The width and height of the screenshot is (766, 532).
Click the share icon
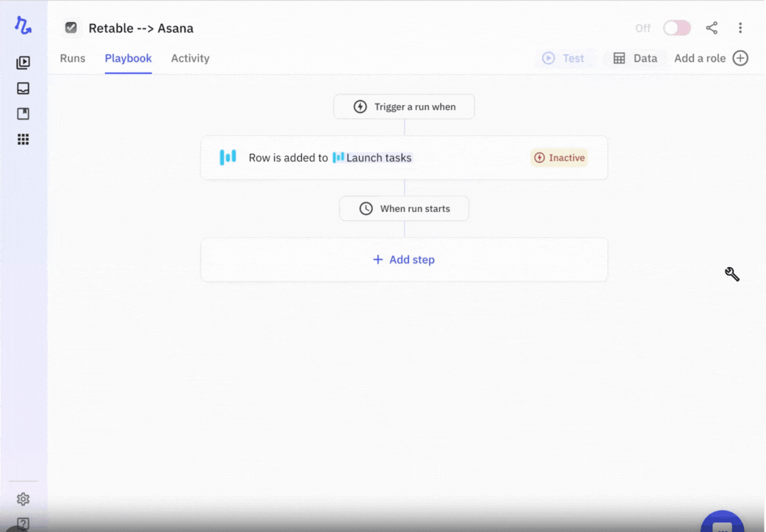[712, 28]
